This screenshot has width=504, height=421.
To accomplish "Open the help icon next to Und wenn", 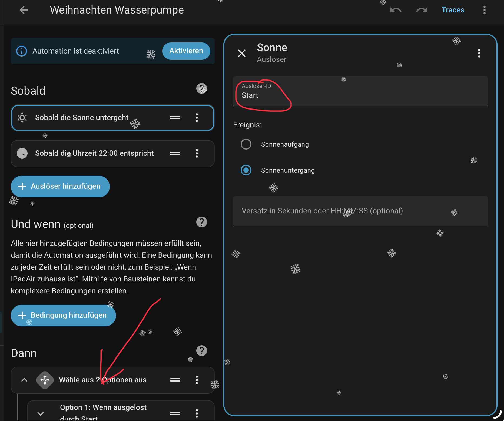I will point(201,222).
